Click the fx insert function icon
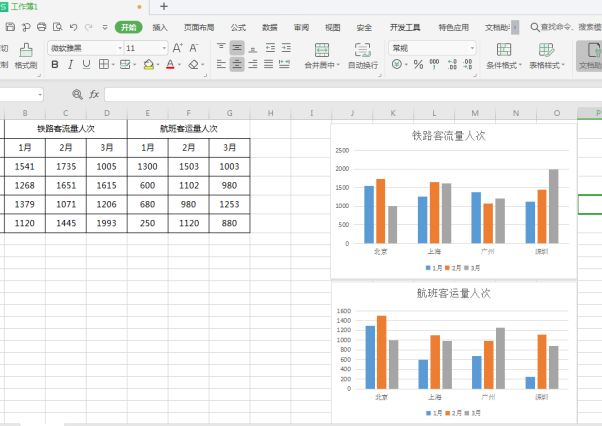This screenshot has width=602, height=426. point(94,94)
